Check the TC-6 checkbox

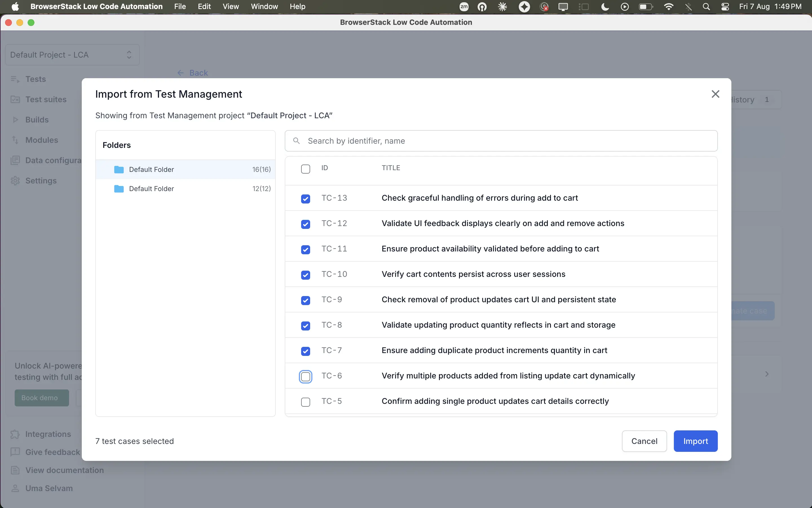click(305, 377)
